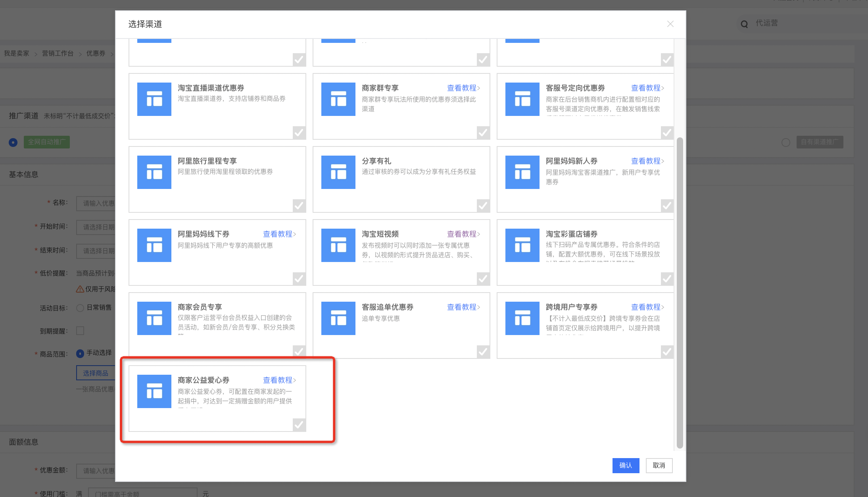Click the 选择商品 button

pos(96,373)
